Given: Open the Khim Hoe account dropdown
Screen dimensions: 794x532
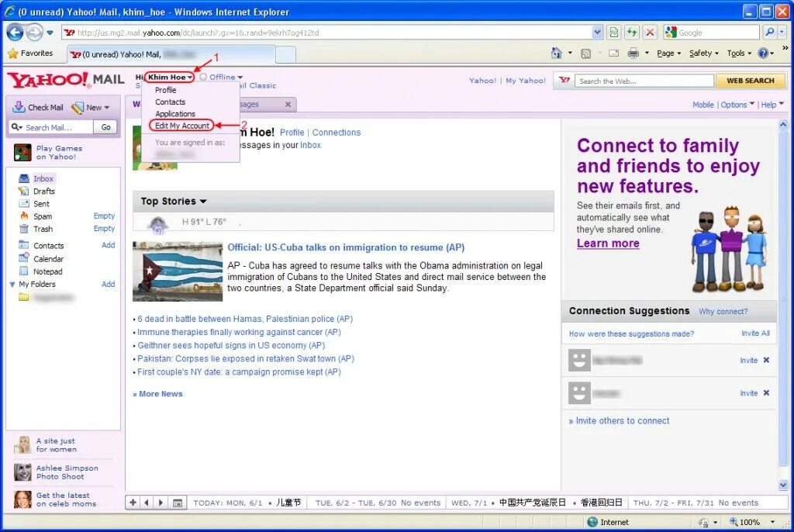Looking at the screenshot, I should 170,77.
